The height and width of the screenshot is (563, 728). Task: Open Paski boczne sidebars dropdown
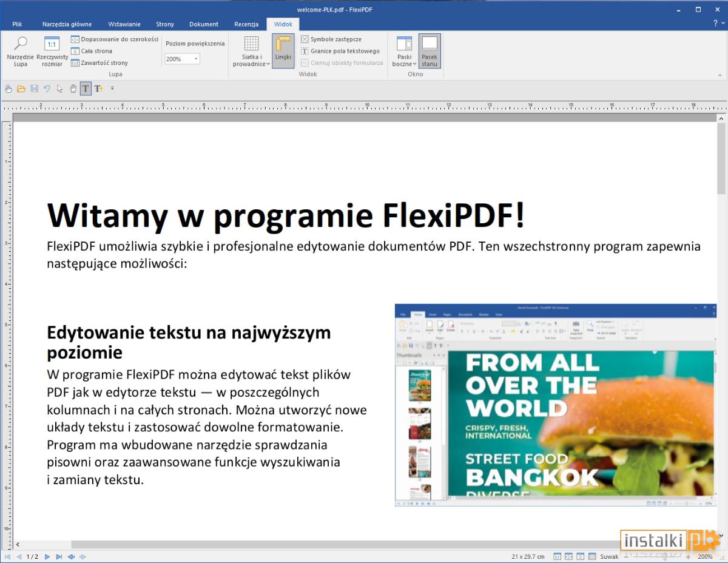pyautogui.click(x=404, y=51)
